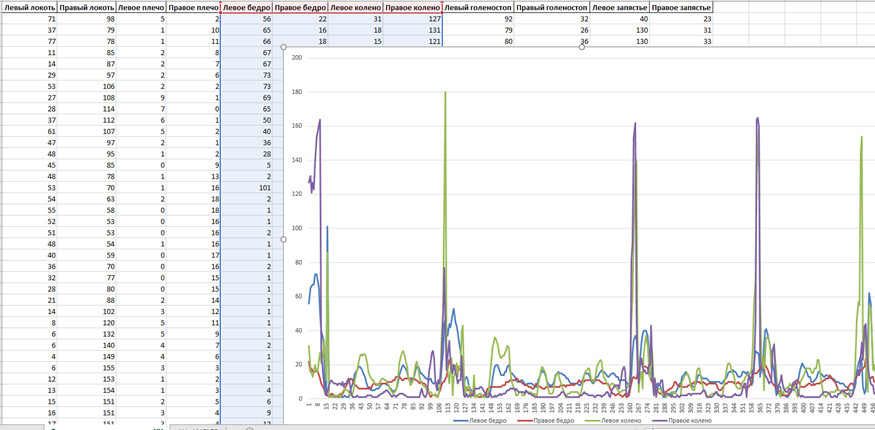Click the Левое плечо header cell
Image resolution: width=875 pixels, height=430 pixels.
tap(139, 7)
